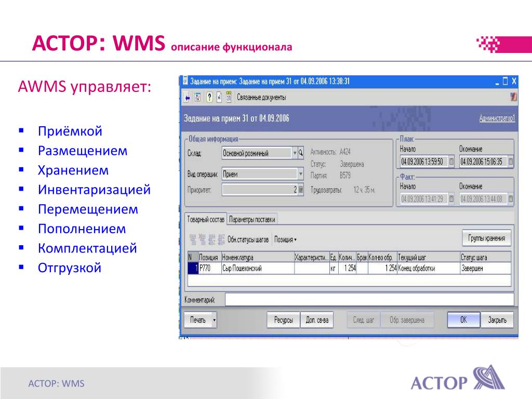Click the magnifier icon beside Склад field

301,153
